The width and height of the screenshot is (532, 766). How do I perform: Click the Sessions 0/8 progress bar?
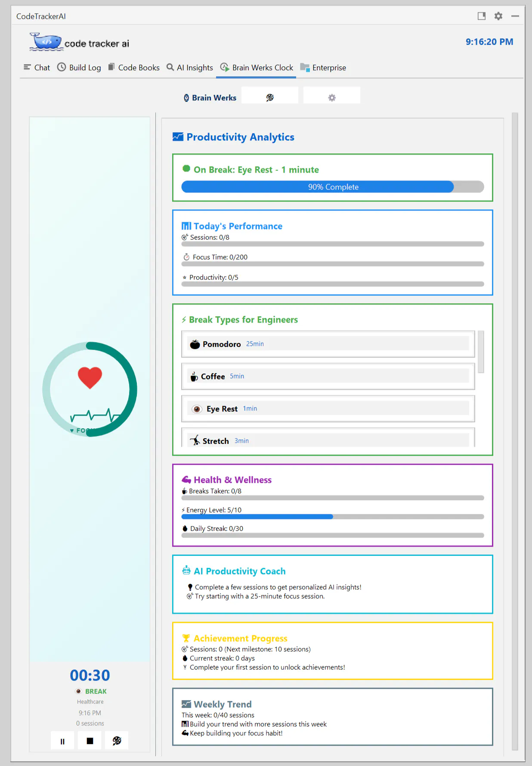tap(333, 244)
